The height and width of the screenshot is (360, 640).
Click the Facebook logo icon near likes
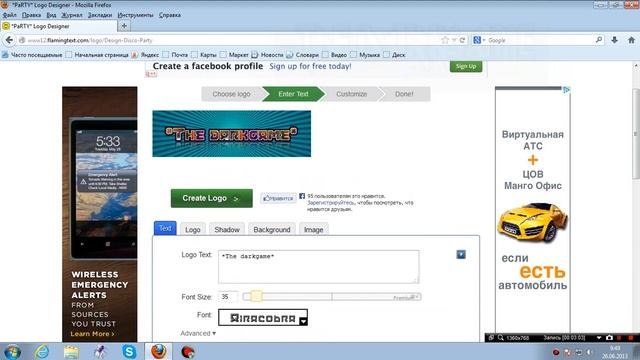pos(302,196)
